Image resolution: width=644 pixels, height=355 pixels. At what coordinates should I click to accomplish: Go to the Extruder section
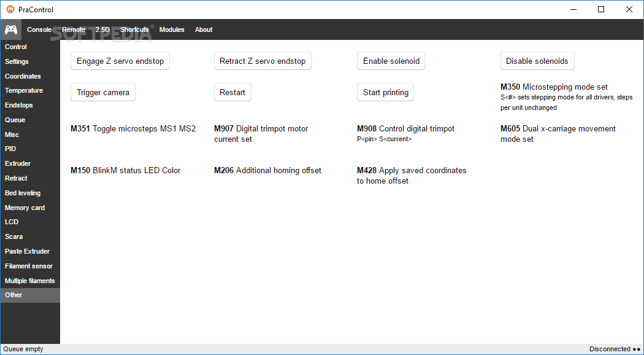coord(31,164)
